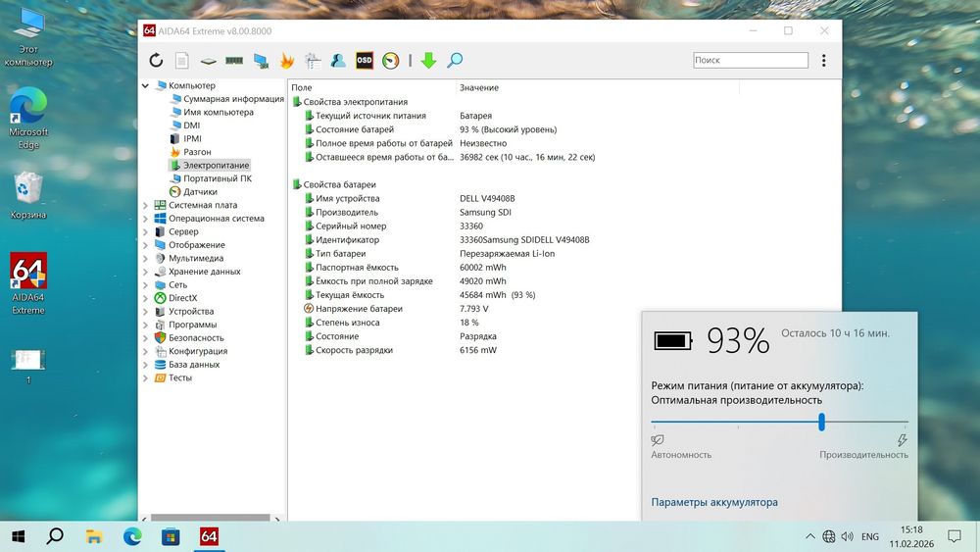Open Microsoft Store from taskbar
Screen dimensions: 980x552
tap(171, 536)
